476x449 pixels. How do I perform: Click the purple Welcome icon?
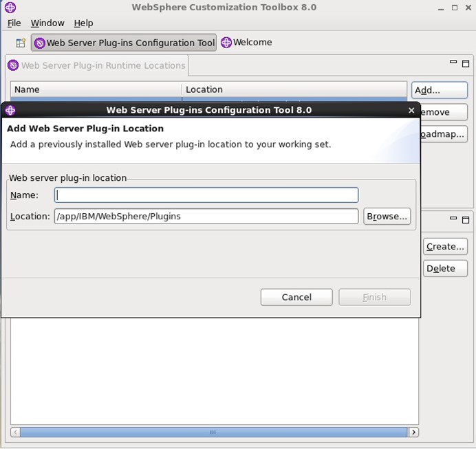click(x=226, y=43)
